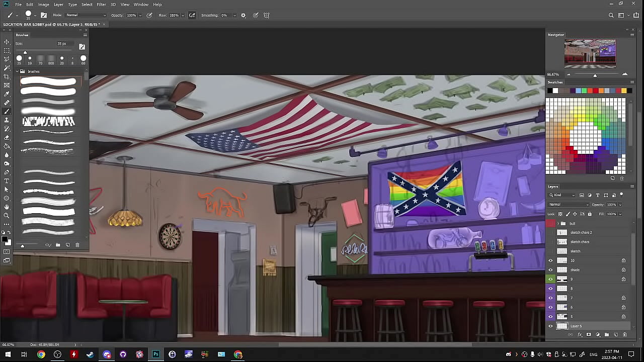Click the red swatch in Swatches row

click(595, 91)
